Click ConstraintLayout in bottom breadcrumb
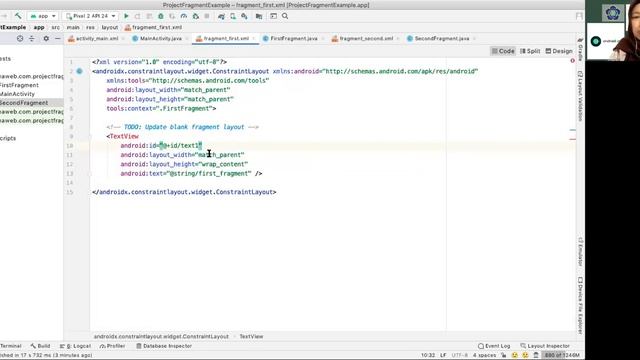The image size is (640, 360). tap(161, 336)
